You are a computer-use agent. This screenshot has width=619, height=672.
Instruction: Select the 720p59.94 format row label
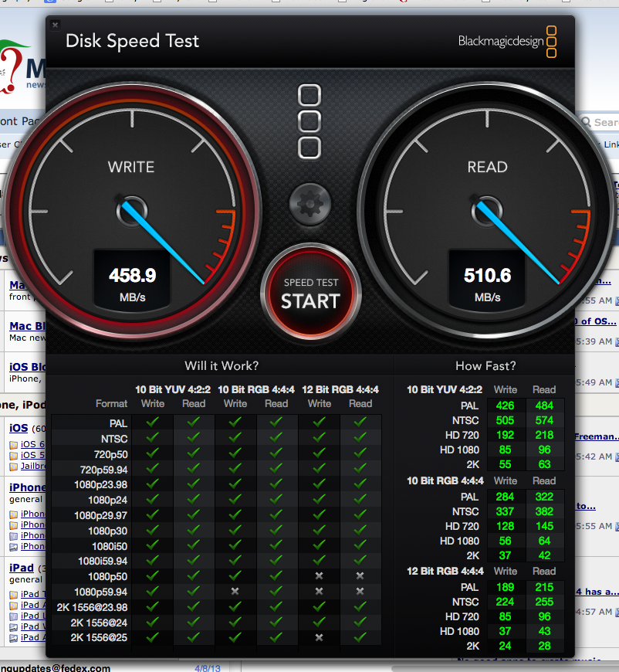click(x=103, y=470)
